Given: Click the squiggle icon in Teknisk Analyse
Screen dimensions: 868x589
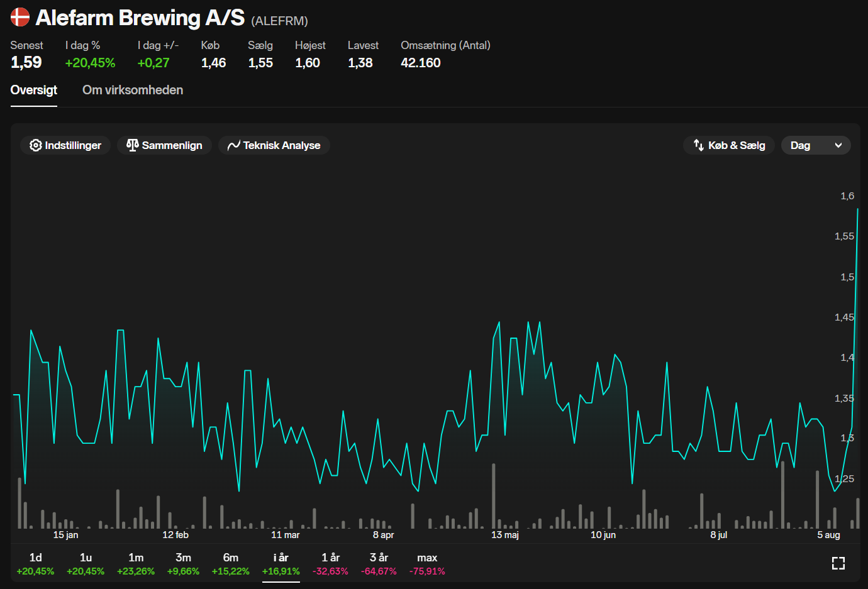Looking at the screenshot, I should coord(234,145).
